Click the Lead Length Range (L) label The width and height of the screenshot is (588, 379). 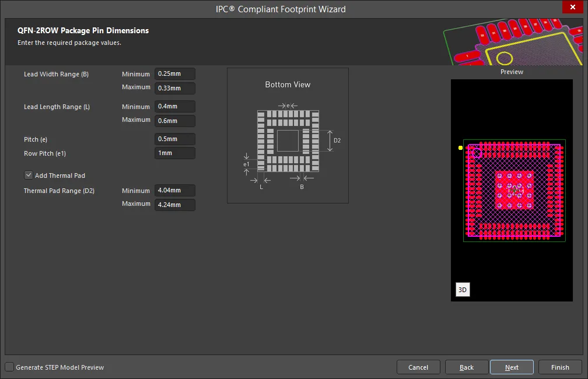[x=57, y=107]
